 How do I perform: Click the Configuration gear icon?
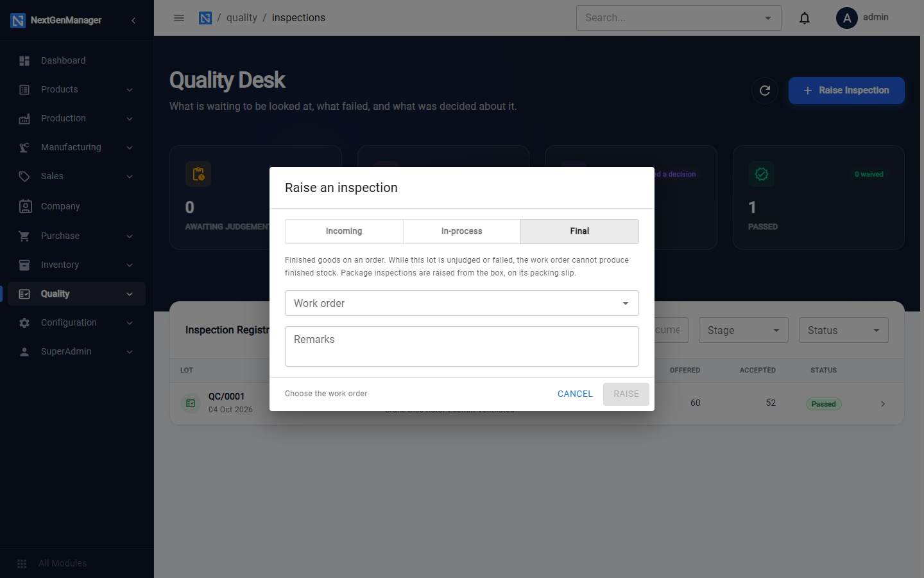24,323
